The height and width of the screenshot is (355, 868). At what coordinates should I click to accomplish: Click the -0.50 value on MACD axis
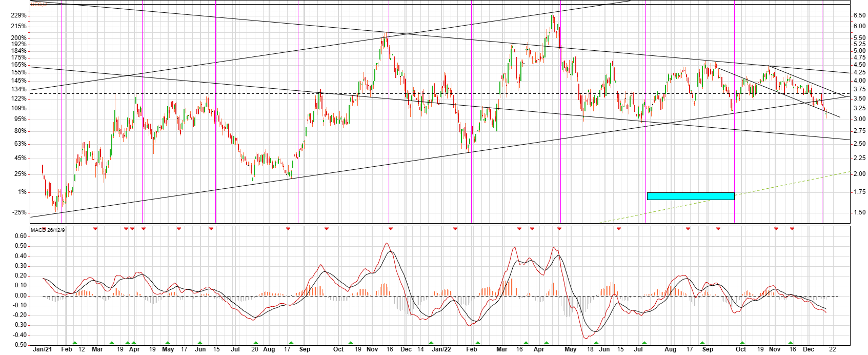point(19,345)
